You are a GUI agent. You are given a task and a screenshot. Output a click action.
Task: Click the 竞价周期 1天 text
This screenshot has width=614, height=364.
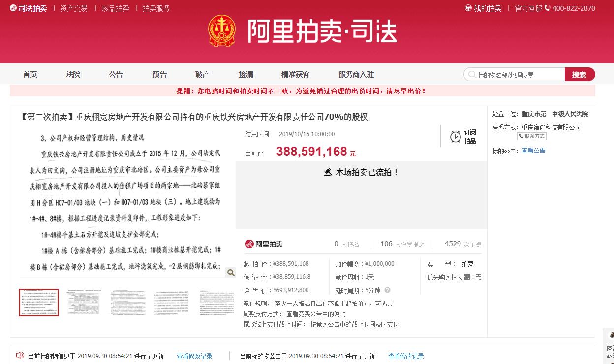[355, 277]
